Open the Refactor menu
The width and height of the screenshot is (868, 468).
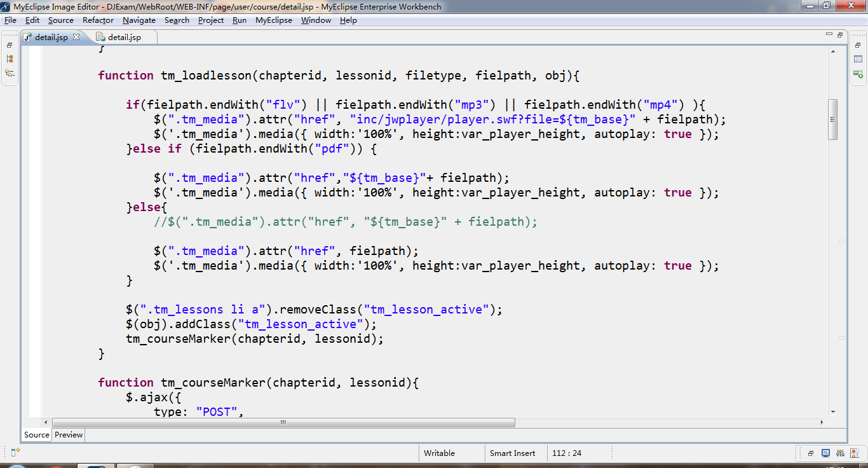pyautogui.click(x=98, y=20)
